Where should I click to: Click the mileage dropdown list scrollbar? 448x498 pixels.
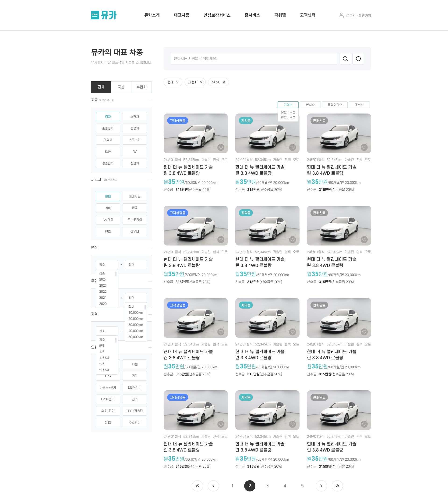(x=145, y=307)
